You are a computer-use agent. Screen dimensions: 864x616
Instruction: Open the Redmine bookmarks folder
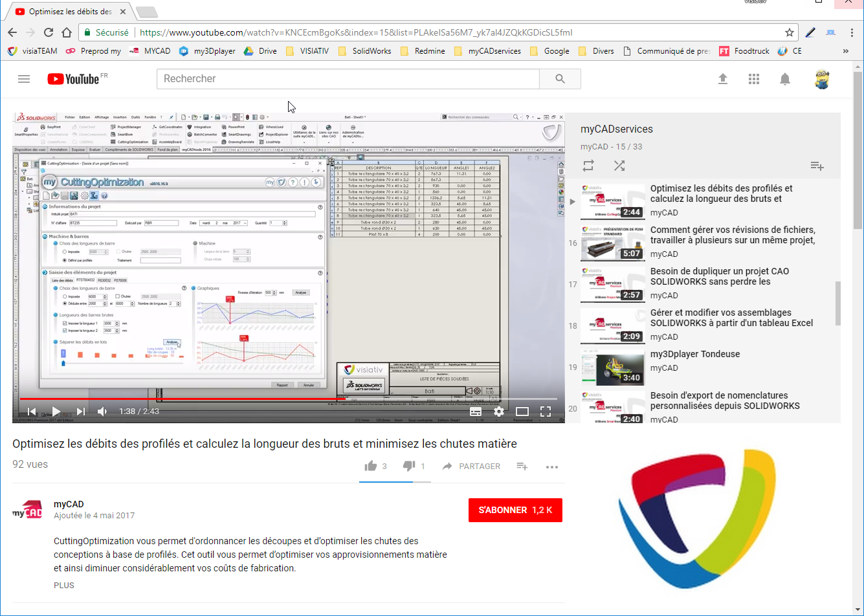tap(423, 50)
